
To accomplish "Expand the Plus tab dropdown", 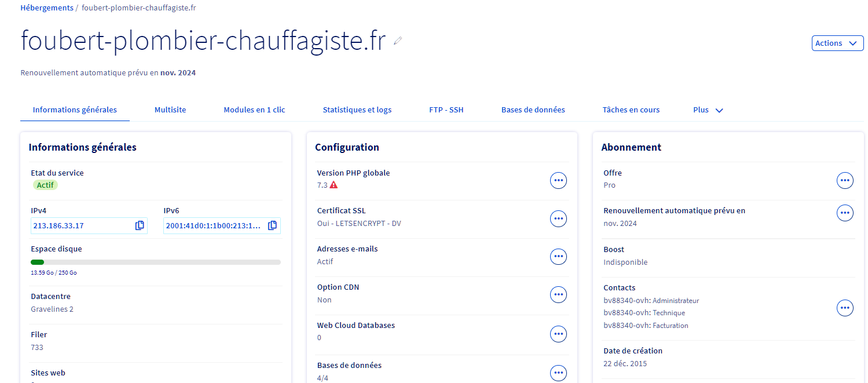I will point(708,110).
